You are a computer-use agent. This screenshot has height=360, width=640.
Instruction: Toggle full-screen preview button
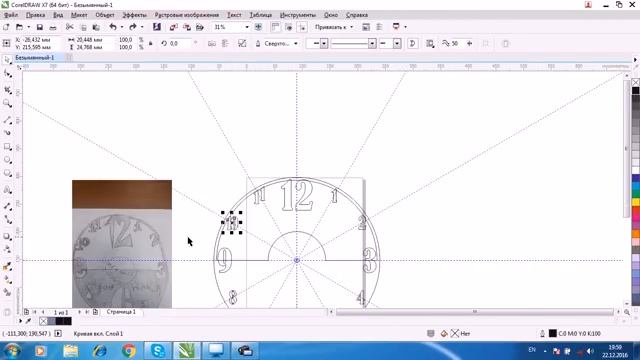point(258,27)
